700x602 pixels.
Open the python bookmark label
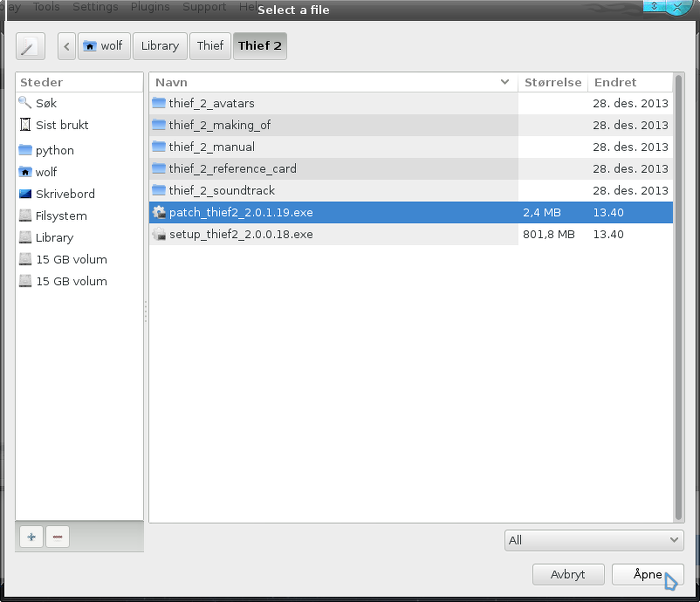[54, 150]
